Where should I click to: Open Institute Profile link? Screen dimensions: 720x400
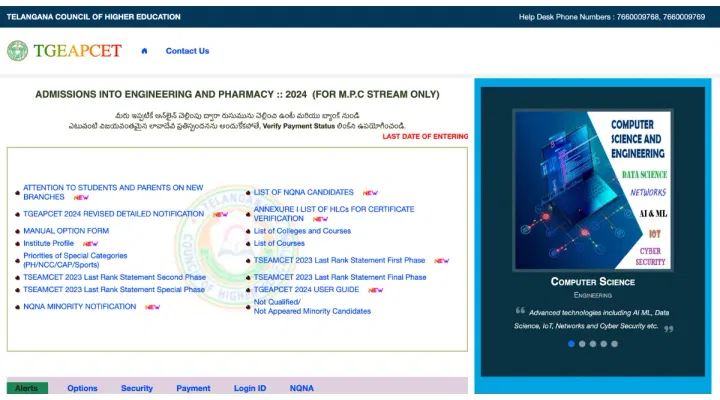[x=49, y=243]
